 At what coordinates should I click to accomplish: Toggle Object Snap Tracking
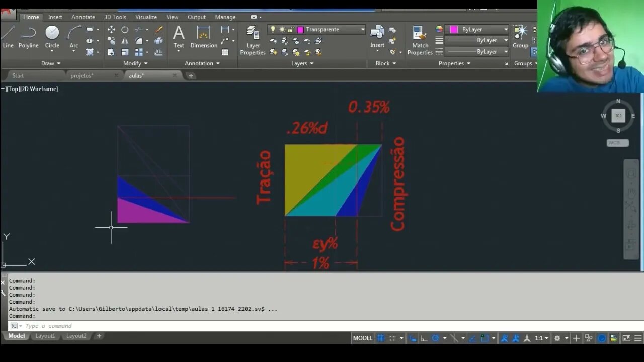(x=472, y=338)
